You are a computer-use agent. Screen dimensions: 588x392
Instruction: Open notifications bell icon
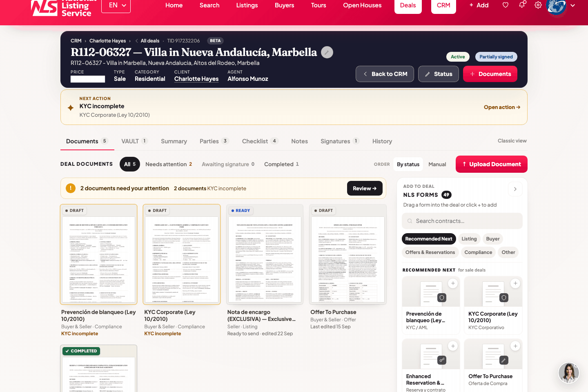[x=522, y=5]
